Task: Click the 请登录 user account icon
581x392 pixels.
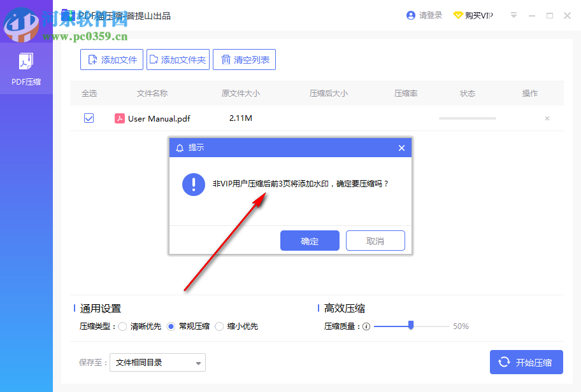Action: click(x=411, y=15)
